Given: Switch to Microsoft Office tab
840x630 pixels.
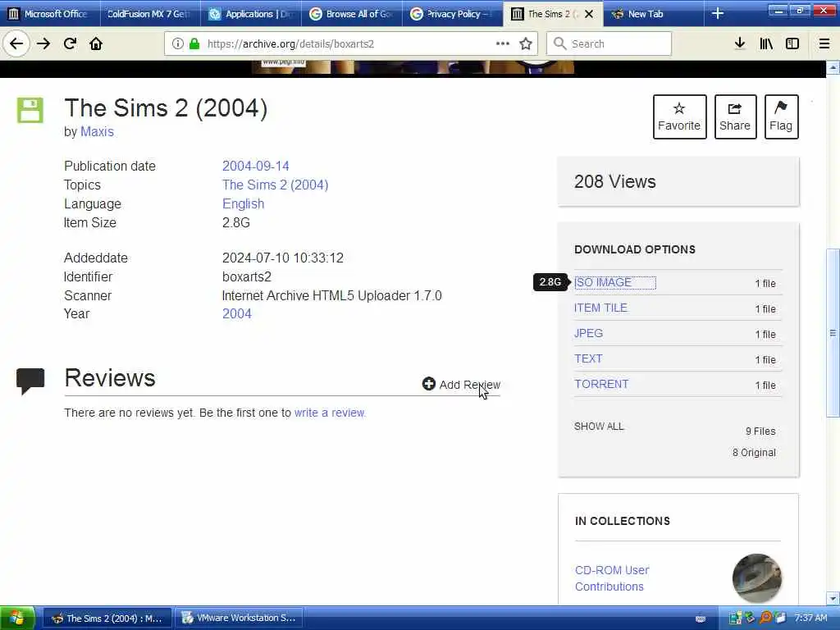Looking at the screenshot, I should [x=49, y=13].
